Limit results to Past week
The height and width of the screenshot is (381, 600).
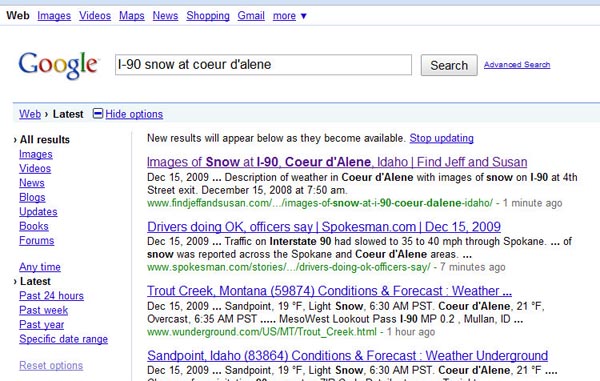[x=44, y=310]
